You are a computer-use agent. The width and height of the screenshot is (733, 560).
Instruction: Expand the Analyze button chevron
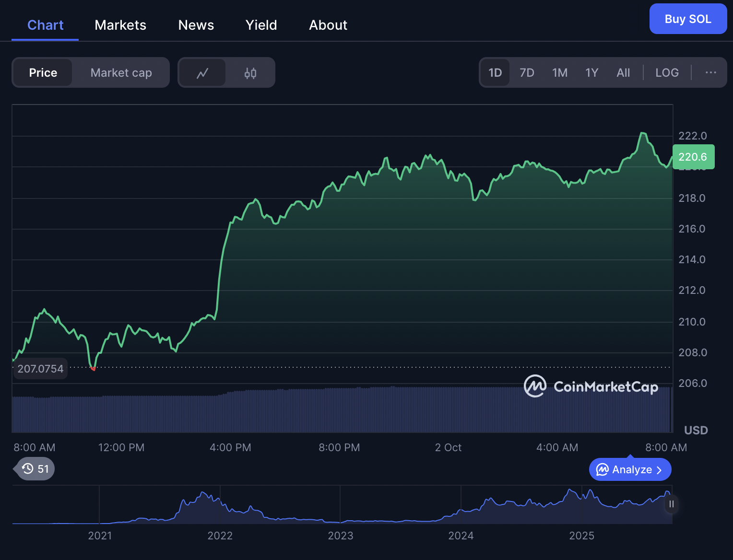[659, 470]
